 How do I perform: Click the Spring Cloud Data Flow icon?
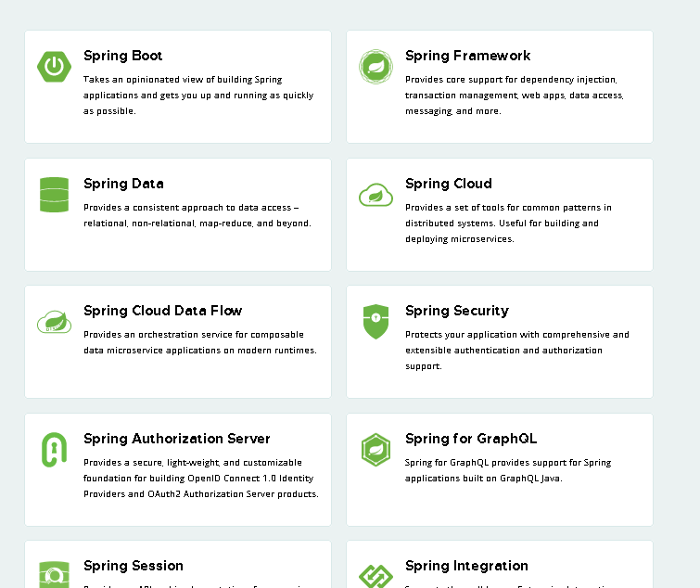pos(54,322)
